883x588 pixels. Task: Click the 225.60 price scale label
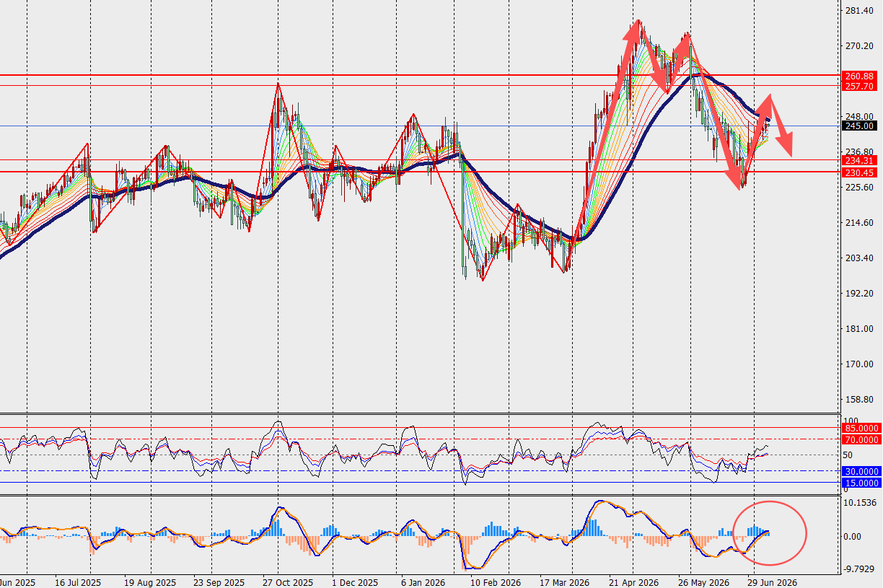pyautogui.click(x=858, y=188)
